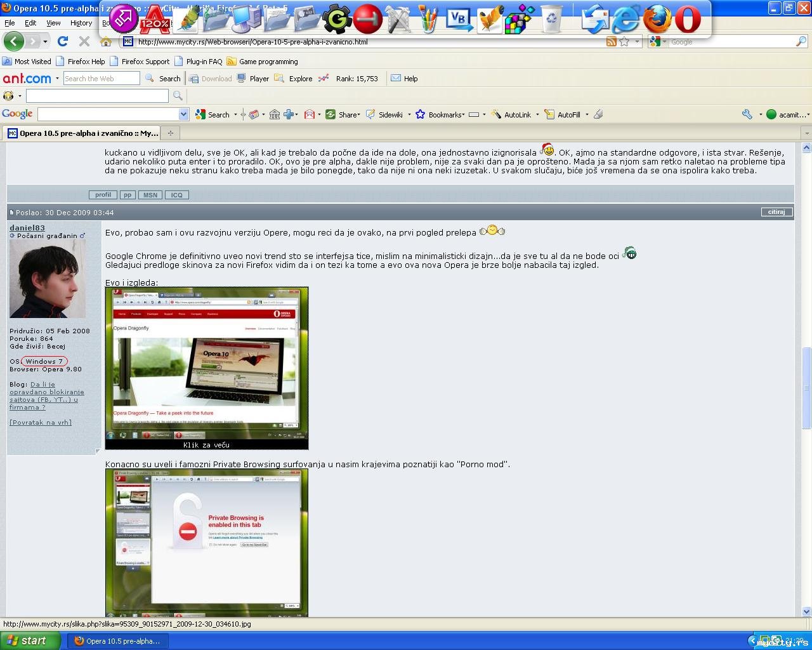Bookmark this page with the star icon
The height and width of the screenshot is (650, 812).
624,42
